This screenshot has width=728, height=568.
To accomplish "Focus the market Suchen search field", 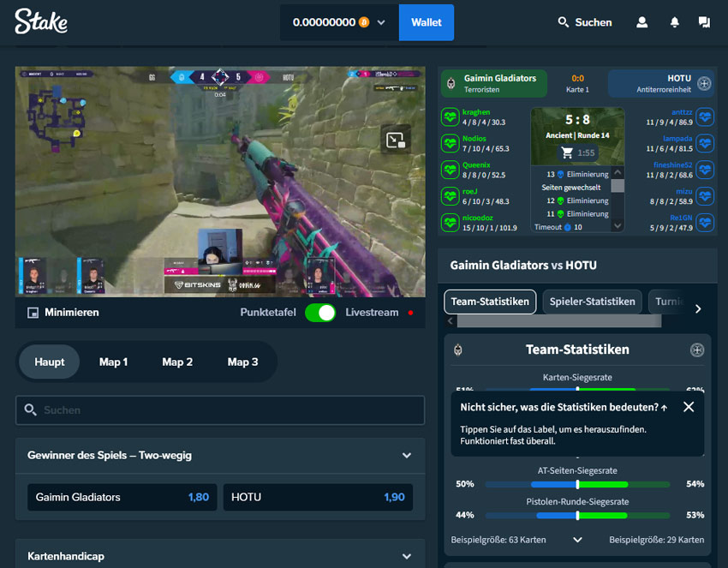I will click(x=220, y=410).
